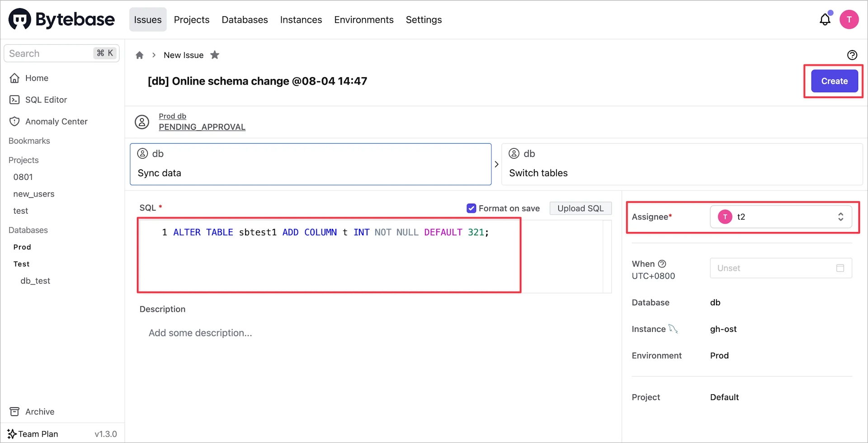Select the Sync data task stage
868x443 pixels.
point(311,164)
